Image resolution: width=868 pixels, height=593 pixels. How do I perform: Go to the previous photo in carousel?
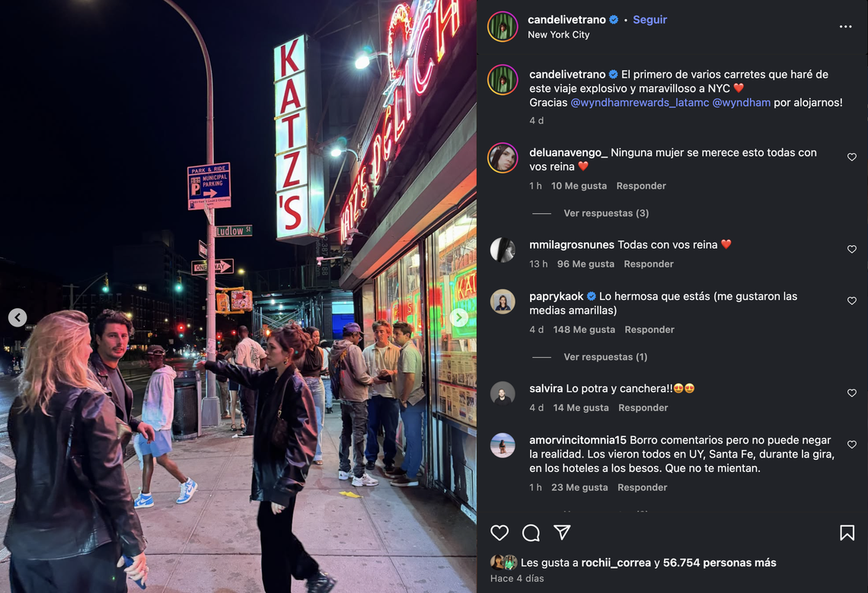click(x=18, y=317)
